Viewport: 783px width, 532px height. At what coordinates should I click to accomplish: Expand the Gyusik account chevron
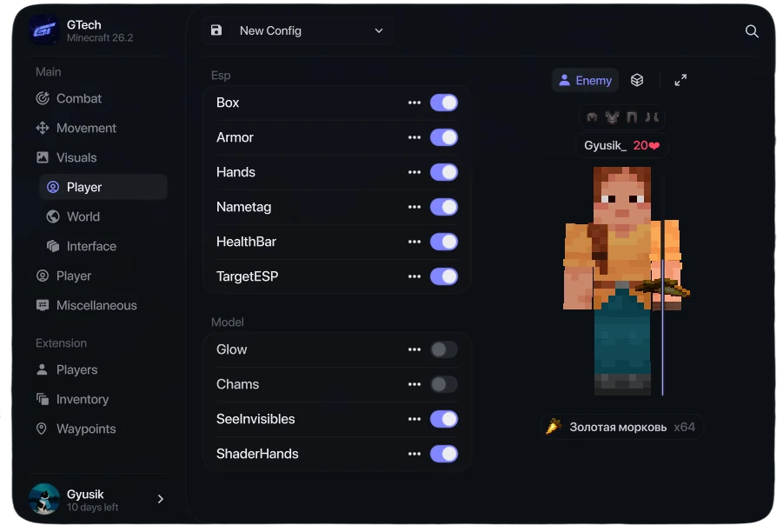[160, 498]
